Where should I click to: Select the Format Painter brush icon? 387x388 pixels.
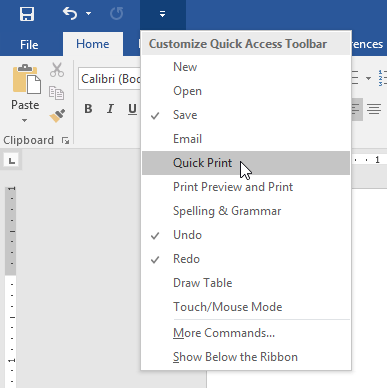point(57,116)
